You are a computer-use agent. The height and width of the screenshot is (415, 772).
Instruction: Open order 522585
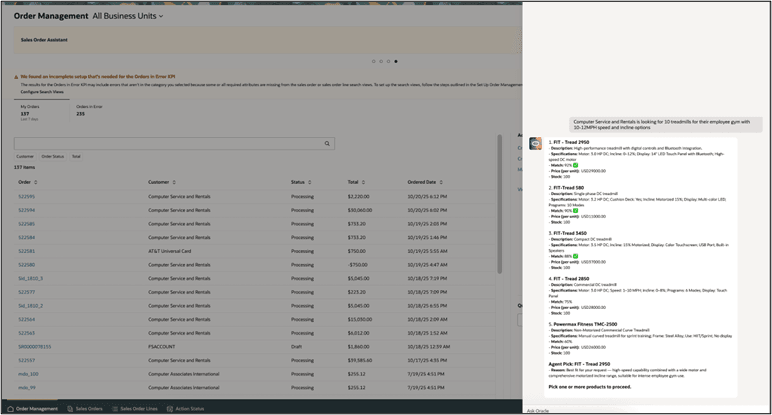(x=27, y=224)
